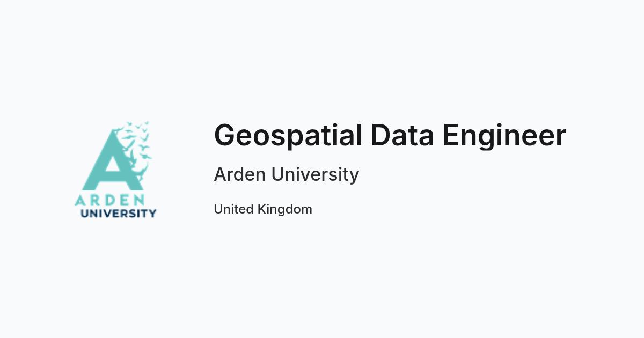Screen dimensions: 644x338
Task: Select the teal ARDEN text under the logo
Action: point(110,200)
